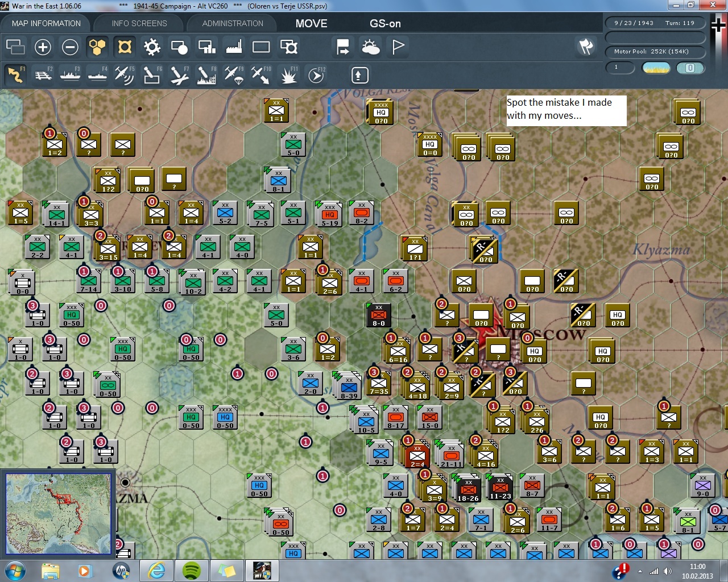Select the F3 naval transport mode
Viewport: 728px width, 582px height.
point(70,74)
